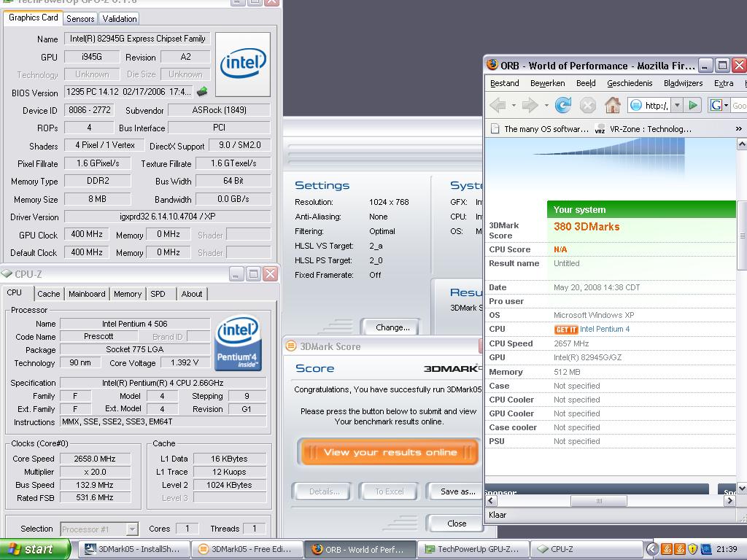Open the Bladwijzers menu in Firefox
The height and width of the screenshot is (560, 747).
[683, 83]
